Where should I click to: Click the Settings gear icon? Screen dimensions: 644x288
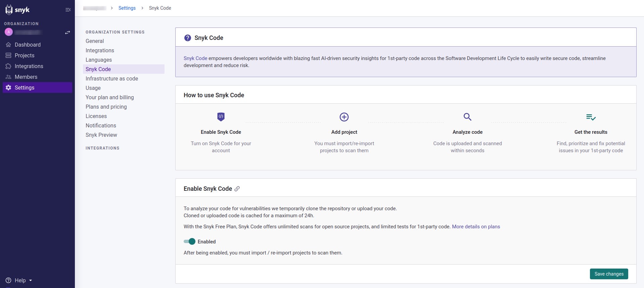(8, 88)
